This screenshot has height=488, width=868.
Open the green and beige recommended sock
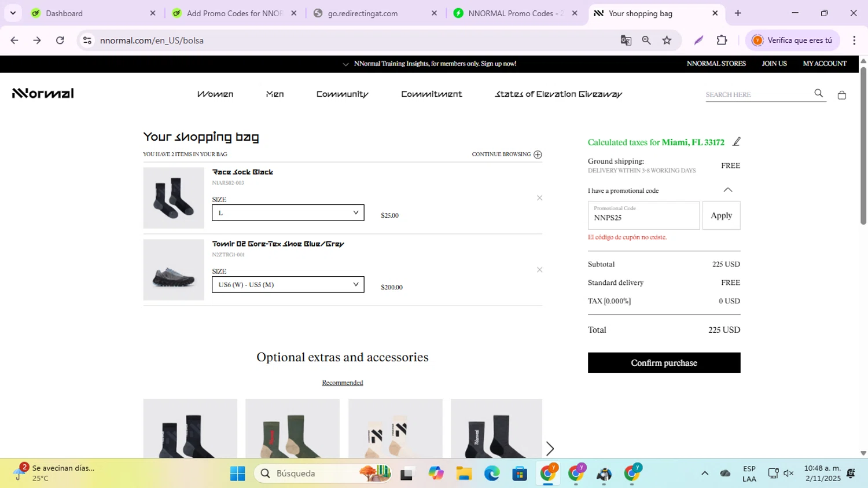292,428
